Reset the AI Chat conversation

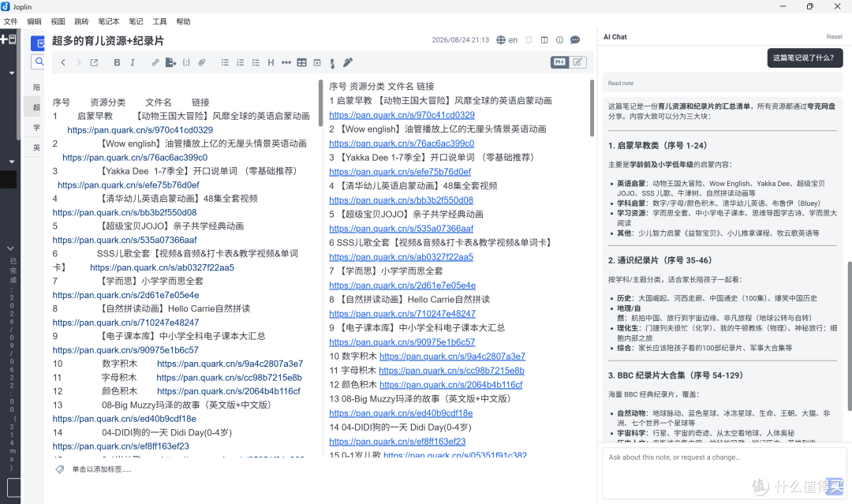(834, 36)
